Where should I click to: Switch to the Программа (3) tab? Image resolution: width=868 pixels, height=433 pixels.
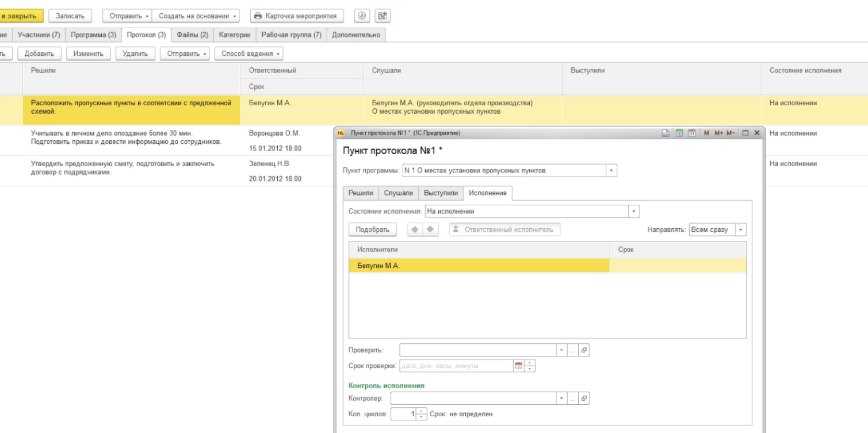[93, 35]
